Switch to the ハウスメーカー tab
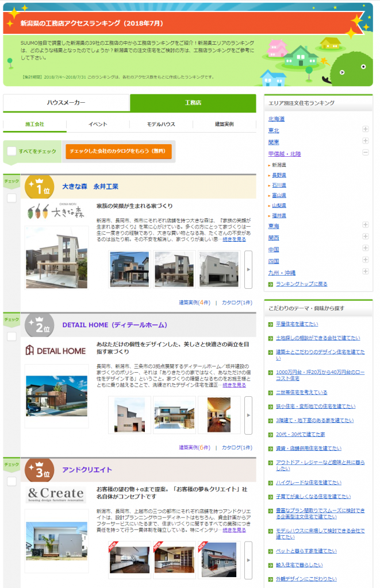The height and width of the screenshot is (588, 380). 66,103
